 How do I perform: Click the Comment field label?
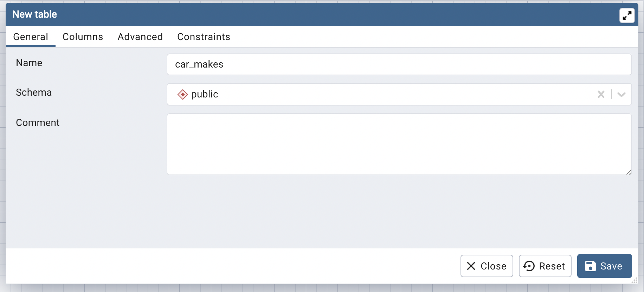(38, 123)
